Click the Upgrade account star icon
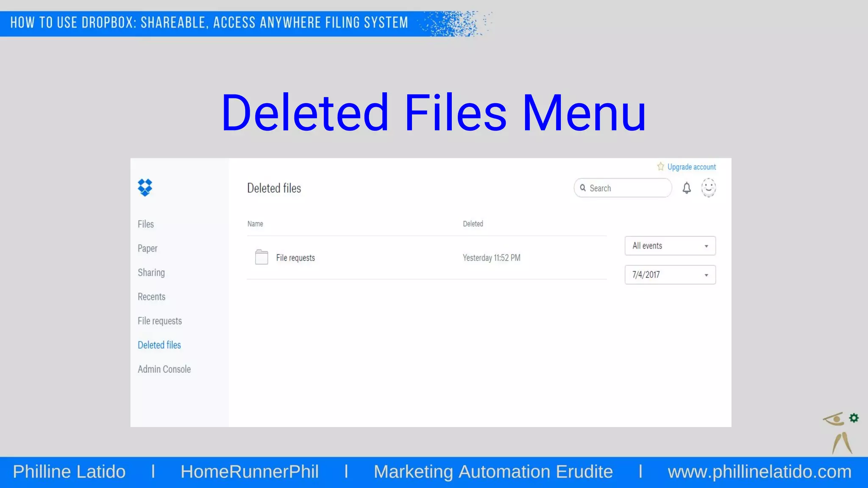This screenshot has width=868, height=488. pyautogui.click(x=660, y=166)
